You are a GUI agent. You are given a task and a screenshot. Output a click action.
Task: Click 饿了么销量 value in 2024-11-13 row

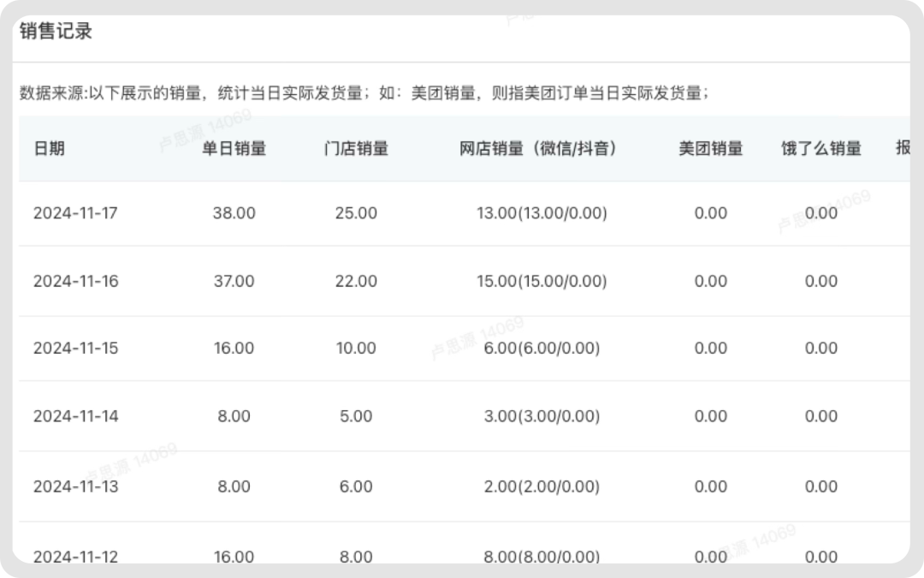(820, 486)
